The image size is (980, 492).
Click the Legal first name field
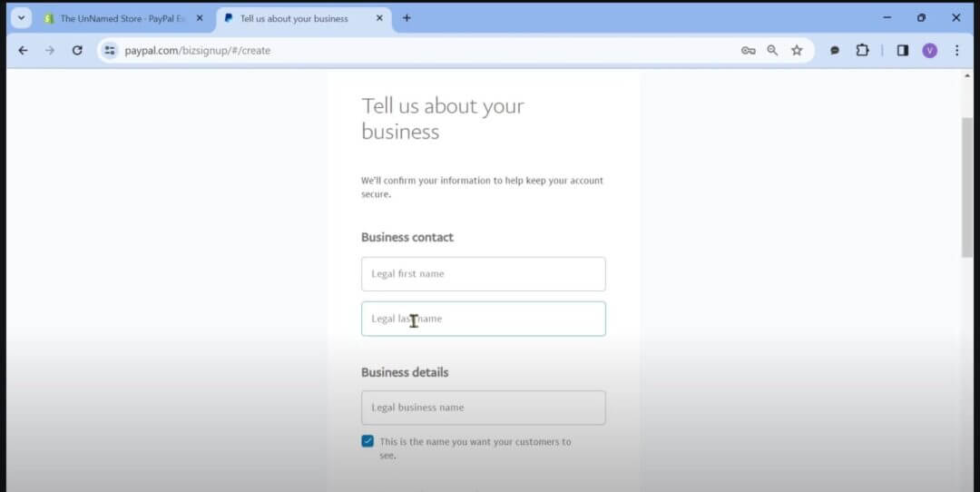pyautogui.click(x=483, y=274)
